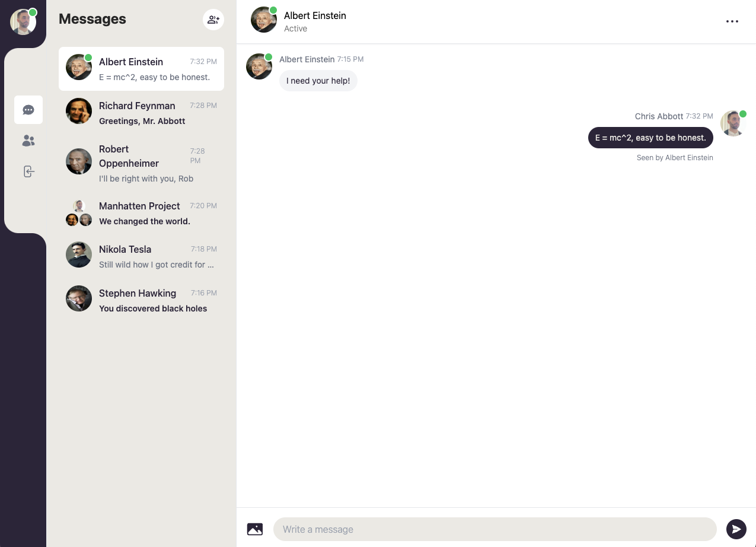Focus the Write a message field

coord(495,529)
